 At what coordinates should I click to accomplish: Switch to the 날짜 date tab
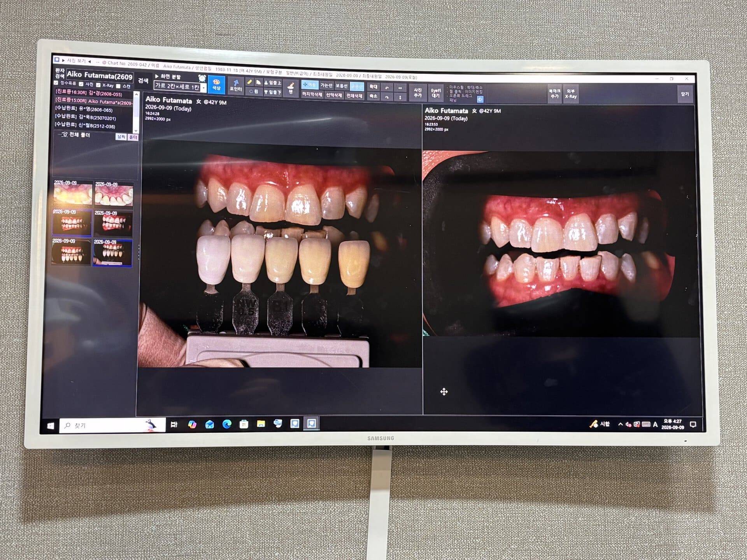pyautogui.click(x=121, y=137)
